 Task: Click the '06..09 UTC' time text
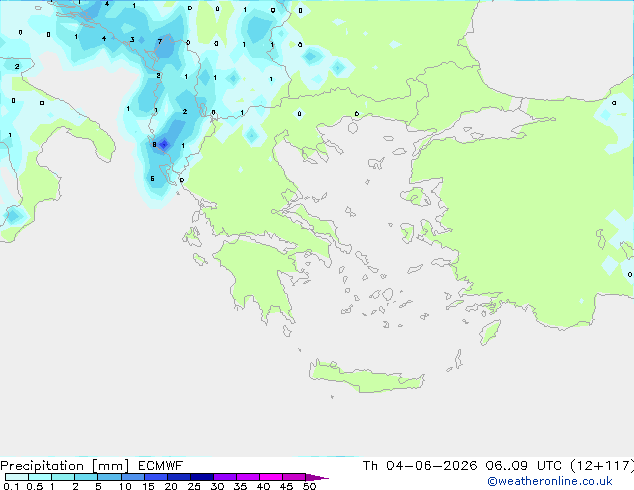pos(524,466)
